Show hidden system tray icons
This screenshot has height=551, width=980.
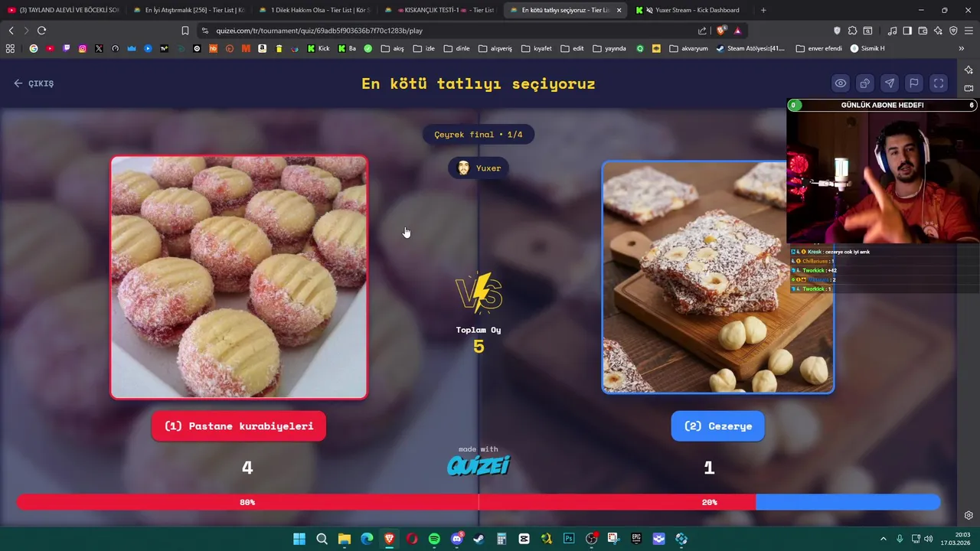tap(883, 539)
